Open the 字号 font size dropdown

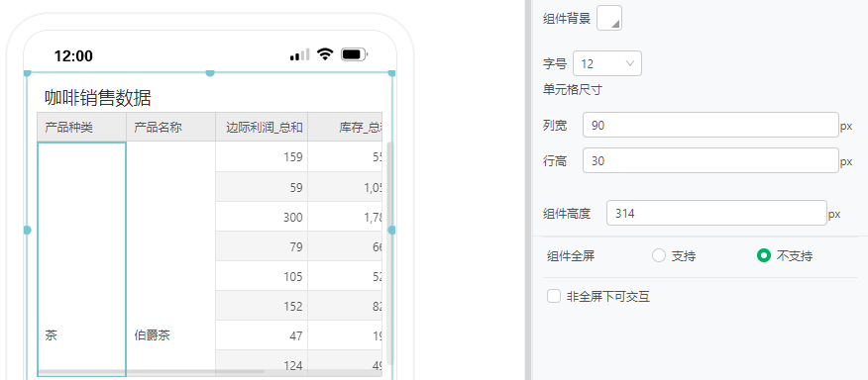click(x=607, y=63)
